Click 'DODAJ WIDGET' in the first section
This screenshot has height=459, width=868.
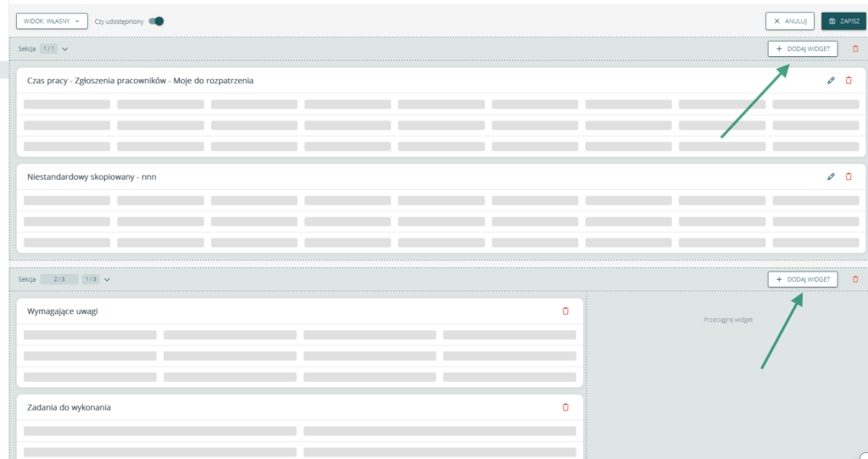coord(803,49)
